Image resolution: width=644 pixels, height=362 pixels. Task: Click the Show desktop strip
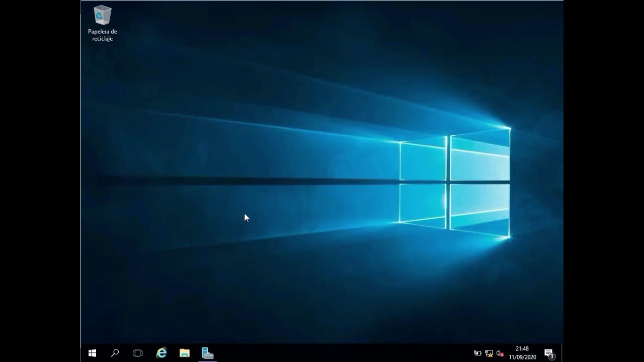(562, 353)
